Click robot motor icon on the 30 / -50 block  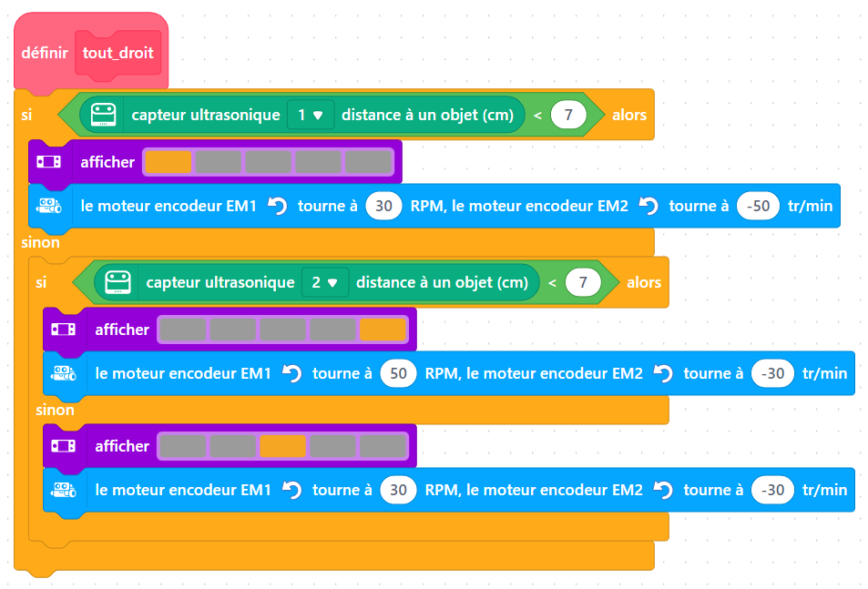tap(48, 206)
